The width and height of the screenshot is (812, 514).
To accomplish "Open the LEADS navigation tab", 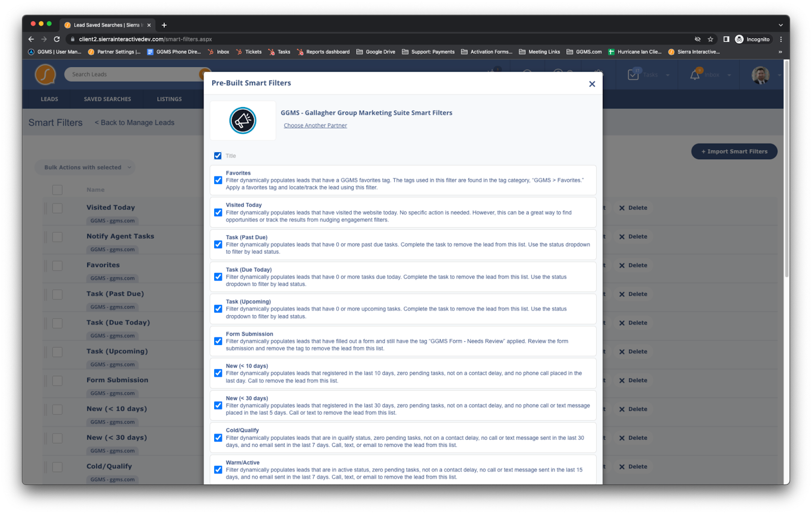I will 49,99.
